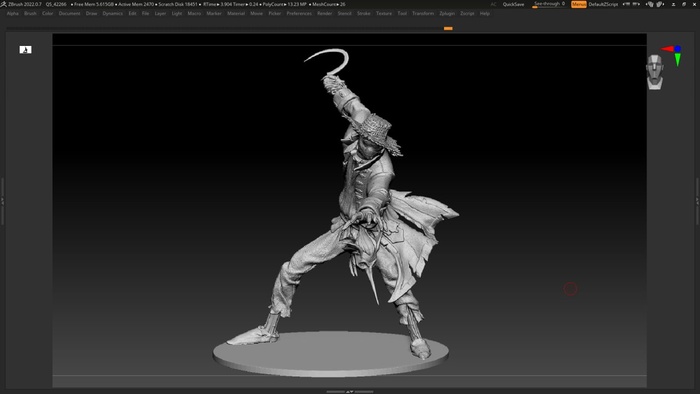
Task: Click the 'RTime 3.904' status text
Action: point(217,4)
